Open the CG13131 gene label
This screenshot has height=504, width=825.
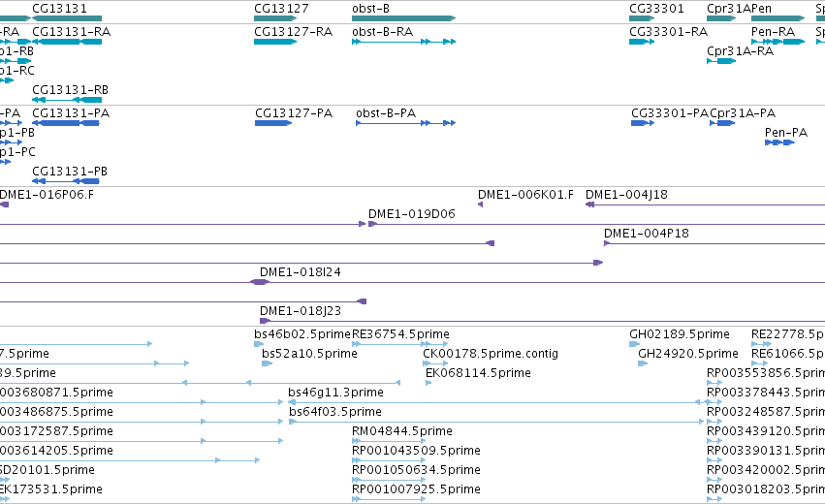tap(59, 9)
